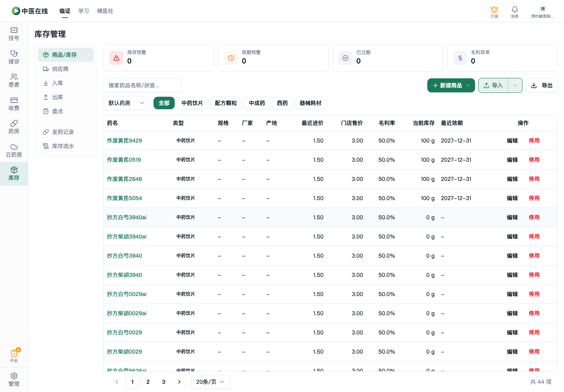Click the 毛利率 column header
Image resolution: width=564 pixels, height=392 pixels.
tap(387, 123)
